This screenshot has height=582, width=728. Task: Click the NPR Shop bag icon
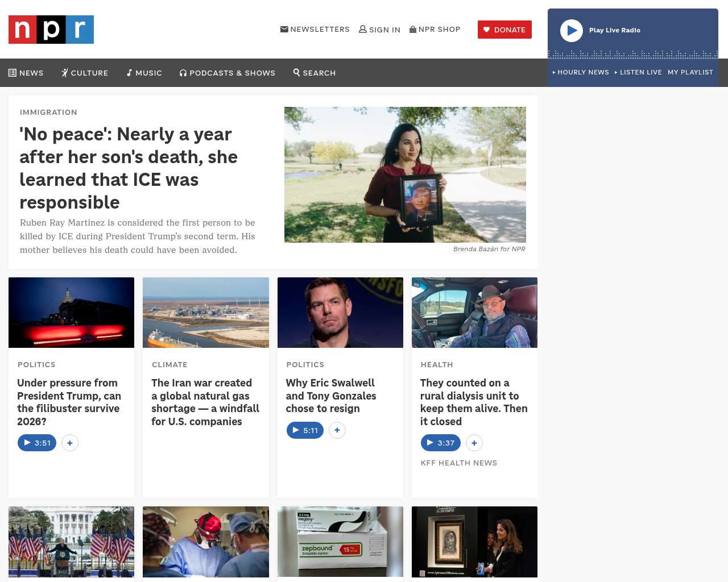413,29
